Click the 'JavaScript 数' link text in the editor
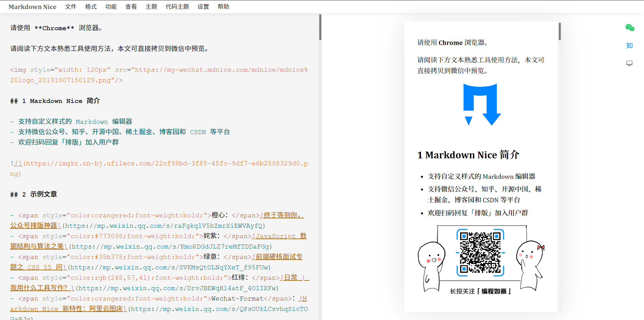 click(x=279, y=236)
